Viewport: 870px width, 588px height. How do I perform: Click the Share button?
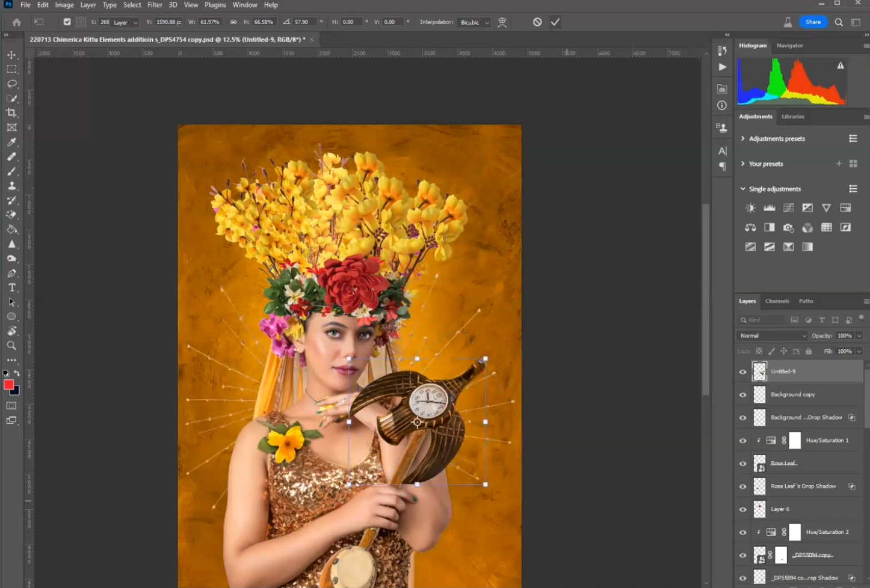(813, 22)
